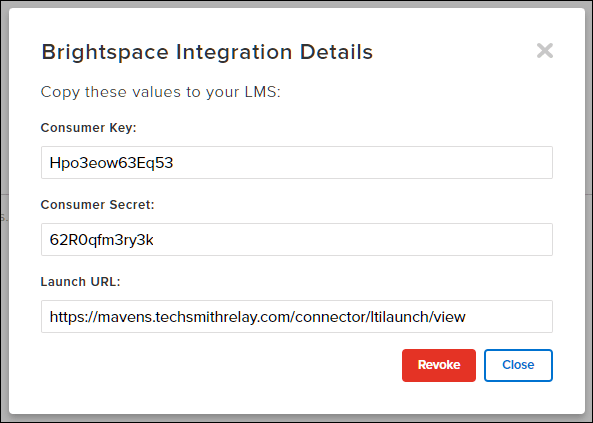The width and height of the screenshot is (593, 423).
Task: Click the blue-outlined Close button
Action: (518, 365)
